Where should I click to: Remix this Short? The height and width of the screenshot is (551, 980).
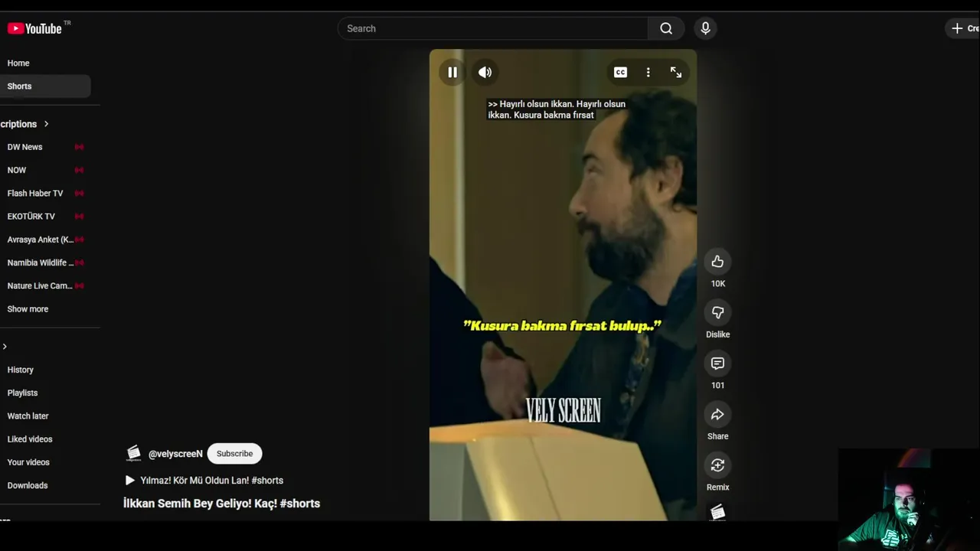(x=717, y=465)
